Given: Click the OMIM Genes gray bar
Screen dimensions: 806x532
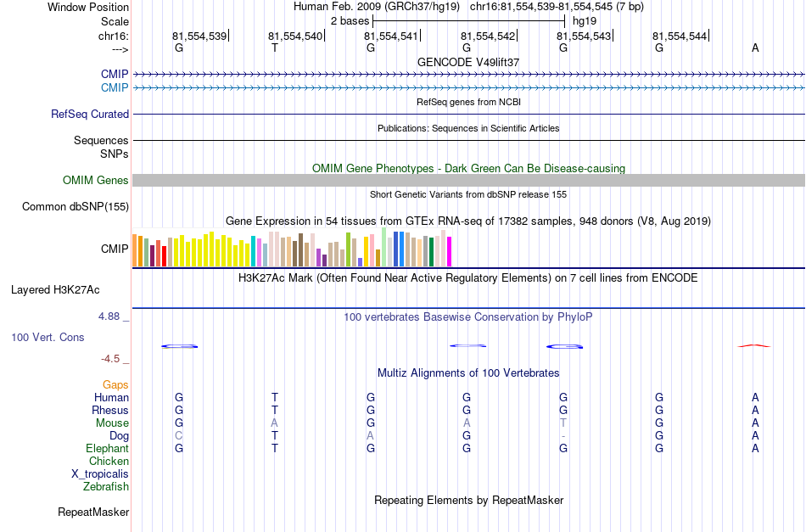Looking at the screenshot, I should (468, 180).
